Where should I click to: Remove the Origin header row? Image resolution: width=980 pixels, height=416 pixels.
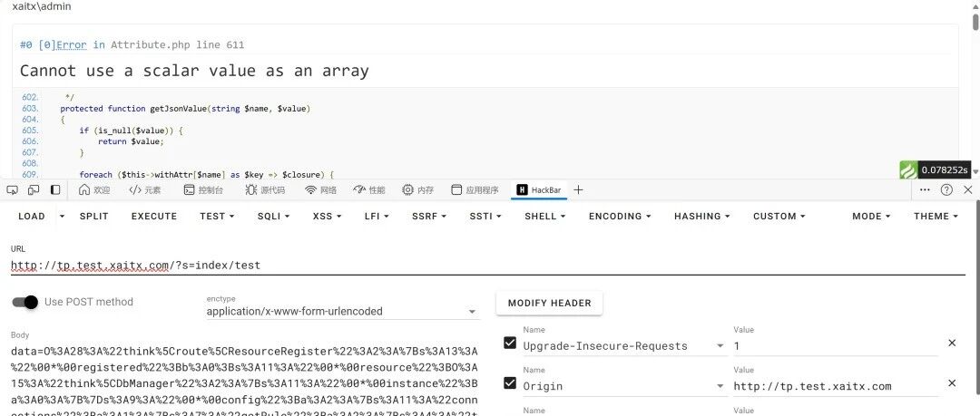tap(952, 382)
